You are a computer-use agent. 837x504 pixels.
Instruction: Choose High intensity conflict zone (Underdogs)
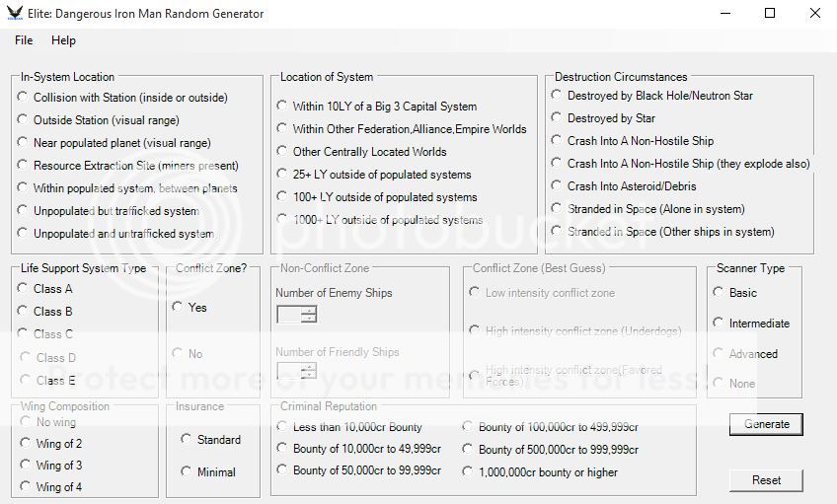pyautogui.click(x=575, y=330)
